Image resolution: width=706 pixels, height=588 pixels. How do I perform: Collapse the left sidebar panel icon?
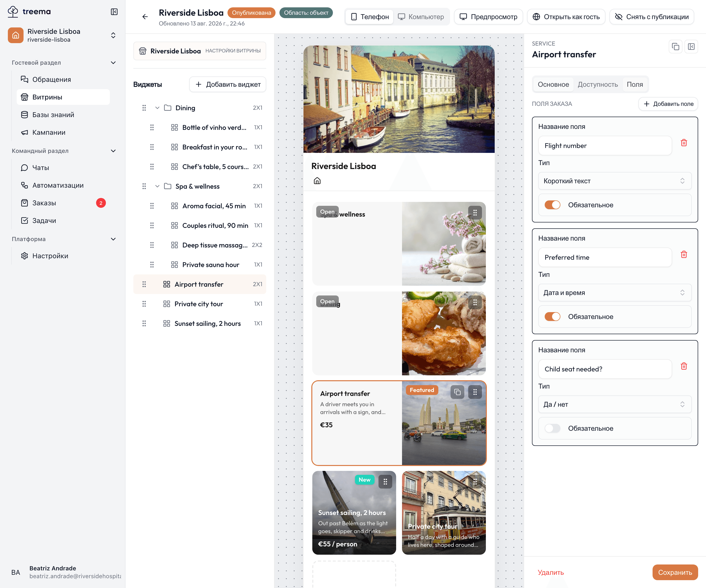pos(114,12)
